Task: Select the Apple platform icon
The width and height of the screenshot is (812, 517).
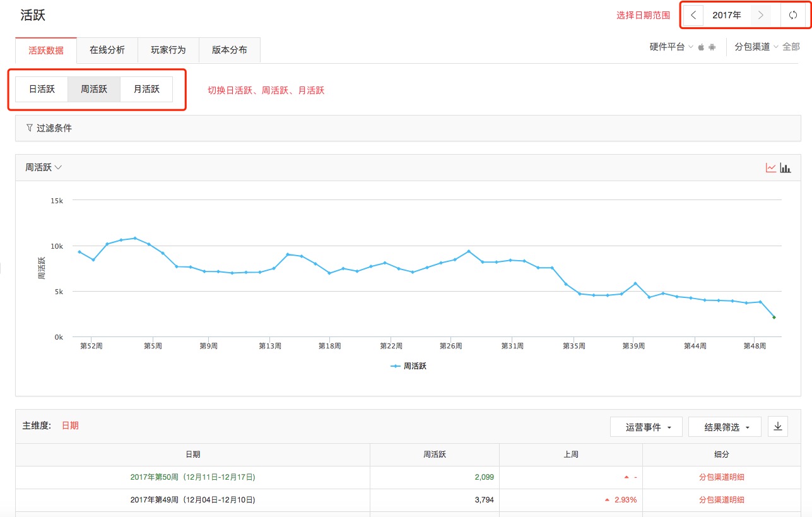Action: pos(701,47)
